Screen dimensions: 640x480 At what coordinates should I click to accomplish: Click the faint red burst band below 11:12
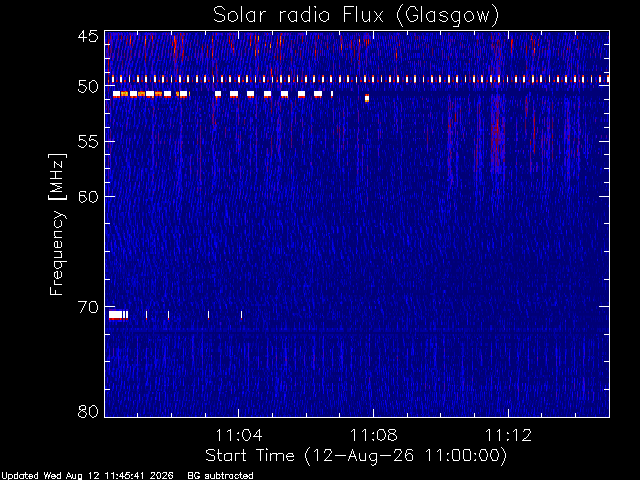[x=496, y=135]
